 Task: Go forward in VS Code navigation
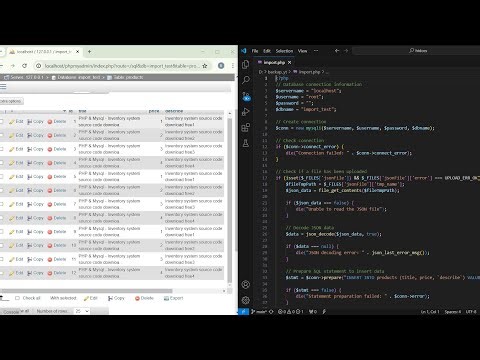pyautogui.click(x=346, y=51)
